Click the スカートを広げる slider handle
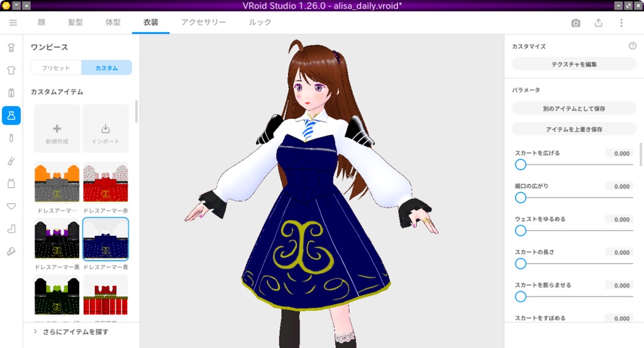The width and height of the screenshot is (644, 348). click(x=520, y=165)
